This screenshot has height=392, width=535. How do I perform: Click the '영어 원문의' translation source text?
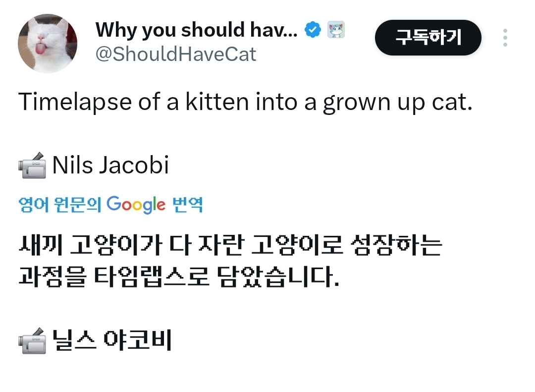click(x=60, y=205)
